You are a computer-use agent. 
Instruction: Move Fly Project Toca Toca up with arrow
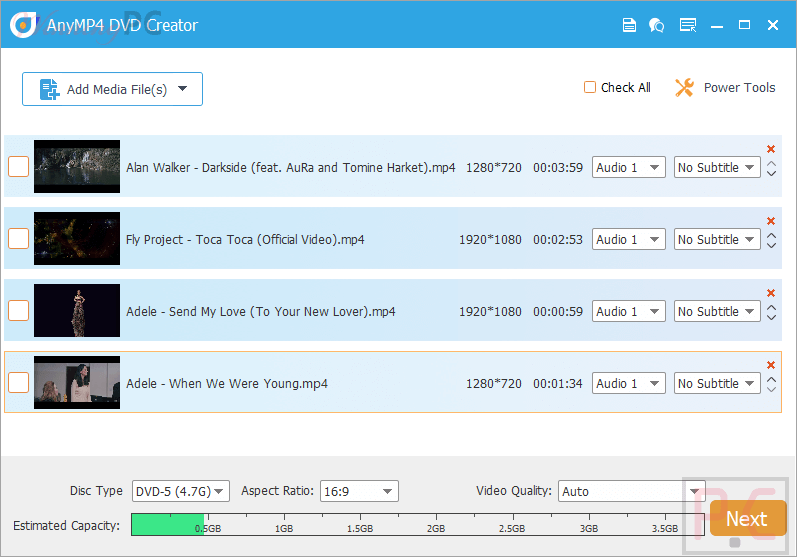coord(771,235)
